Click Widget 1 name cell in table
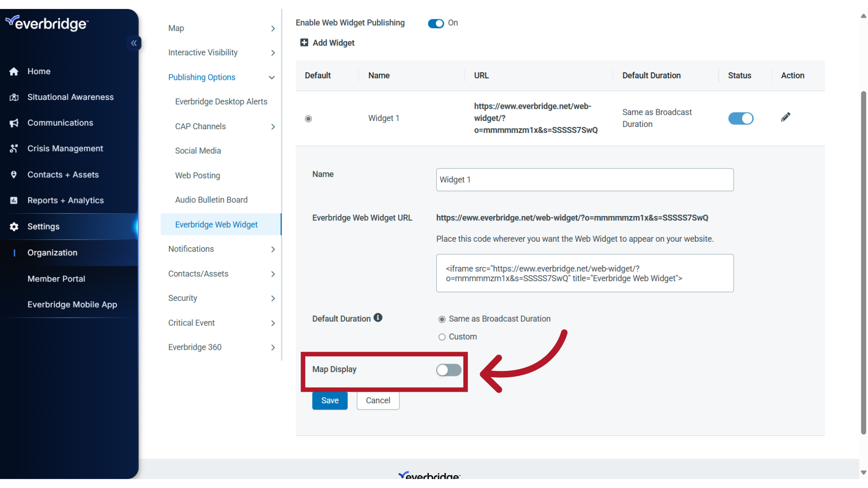868x488 pixels. coord(383,118)
